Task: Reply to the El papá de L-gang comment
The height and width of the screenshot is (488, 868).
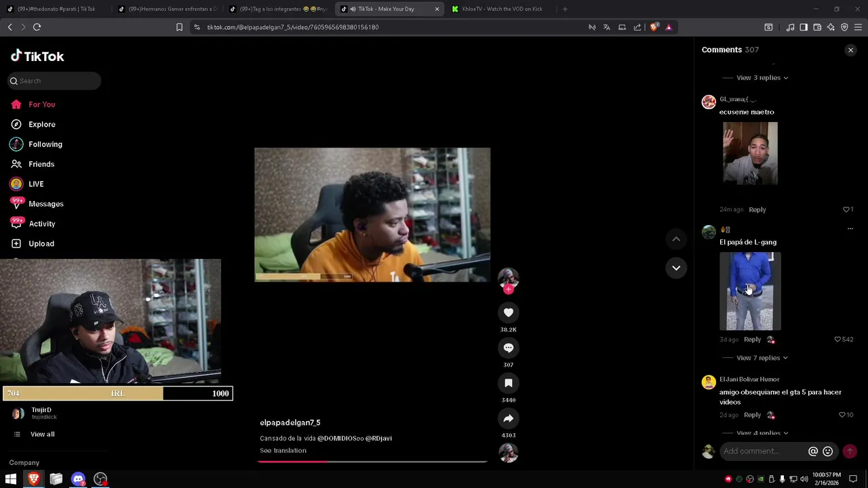Action: [x=752, y=340]
